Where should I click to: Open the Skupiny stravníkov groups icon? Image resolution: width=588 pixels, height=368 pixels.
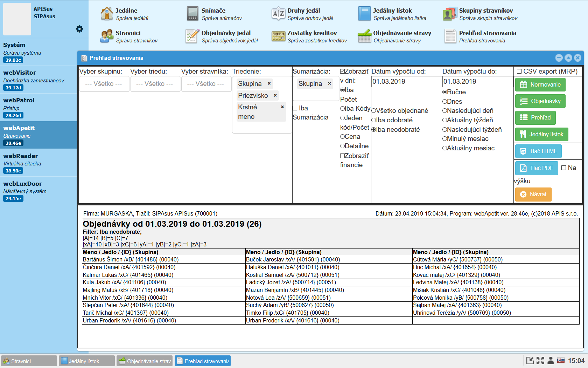[450, 14]
